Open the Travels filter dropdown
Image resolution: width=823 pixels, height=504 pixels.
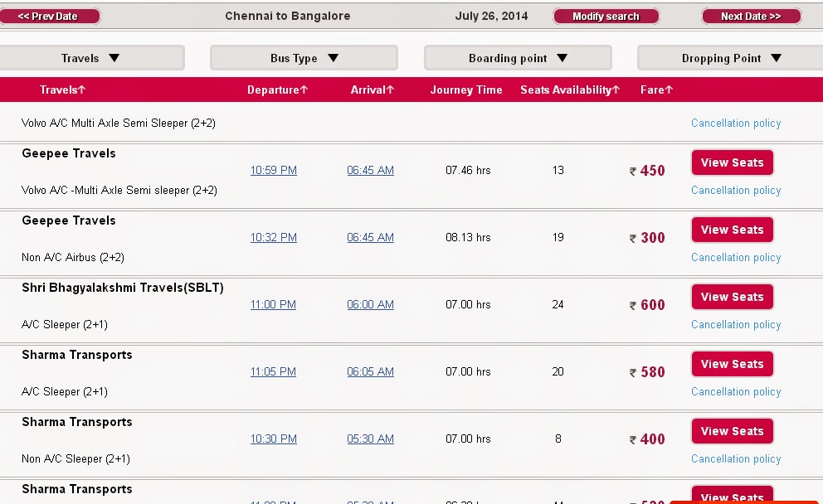click(93, 57)
